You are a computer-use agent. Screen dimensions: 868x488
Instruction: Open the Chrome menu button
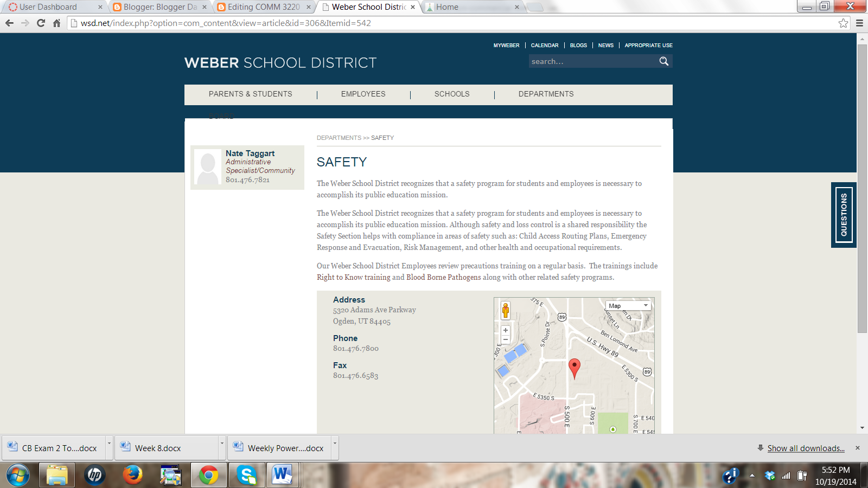click(x=859, y=23)
